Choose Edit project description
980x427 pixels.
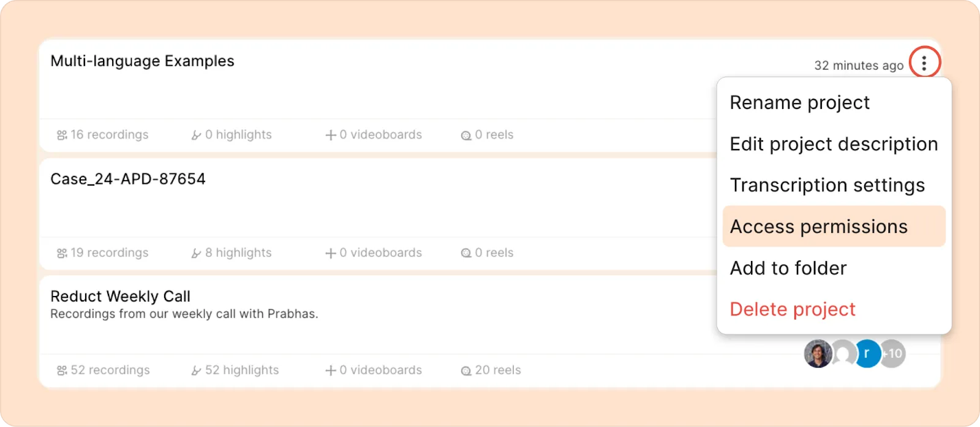click(x=834, y=145)
